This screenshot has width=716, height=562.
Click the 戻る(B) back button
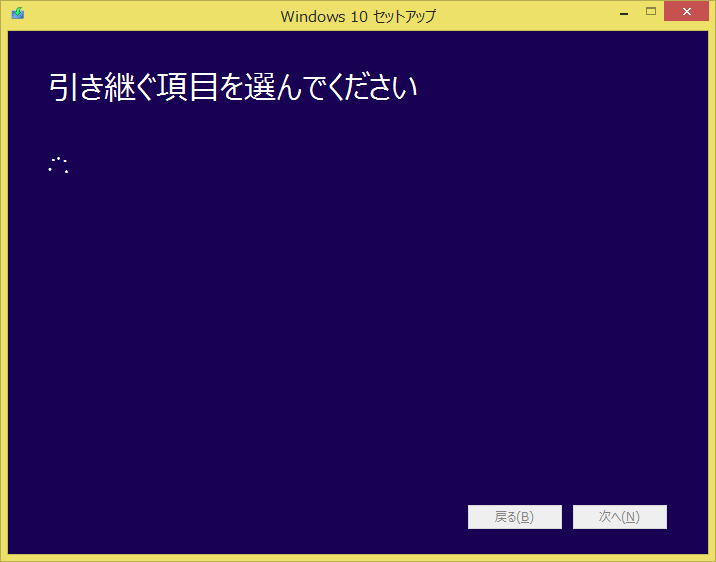[515, 517]
